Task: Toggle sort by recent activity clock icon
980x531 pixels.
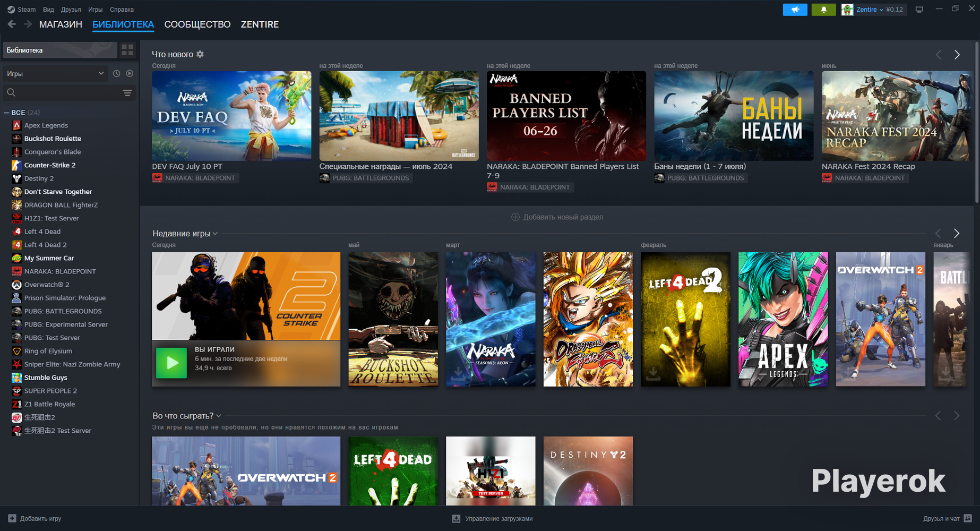Action: [x=117, y=73]
